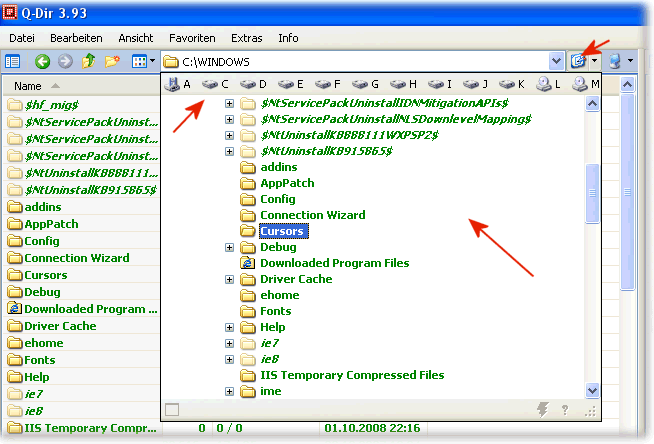654x444 pixels.
Task: Select ie8 in the left file list
Action: pyautogui.click(x=33, y=411)
